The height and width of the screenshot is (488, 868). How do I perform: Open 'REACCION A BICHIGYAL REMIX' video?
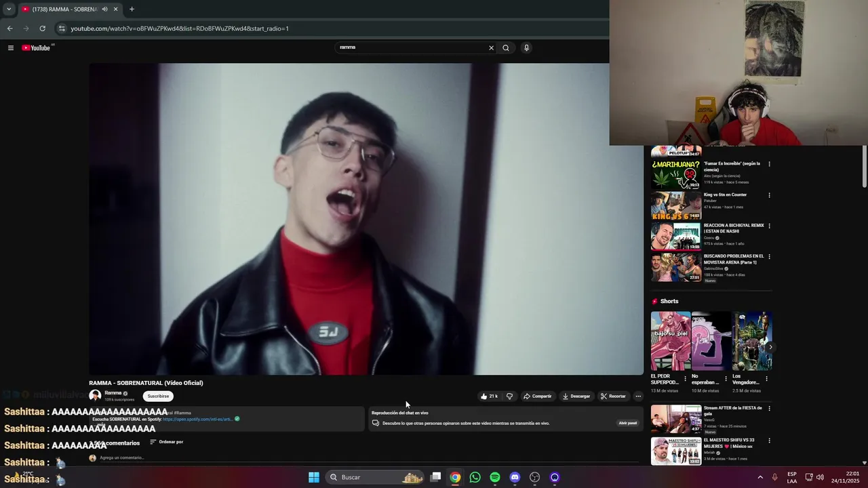coord(734,228)
